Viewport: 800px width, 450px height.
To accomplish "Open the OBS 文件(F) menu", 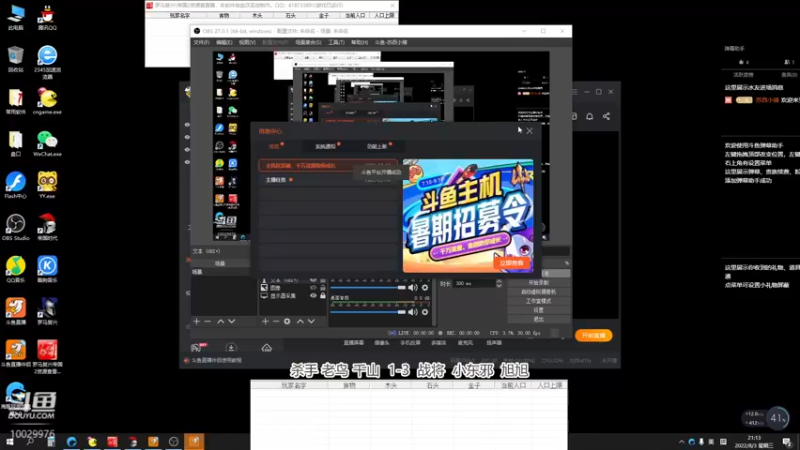I will (201, 42).
